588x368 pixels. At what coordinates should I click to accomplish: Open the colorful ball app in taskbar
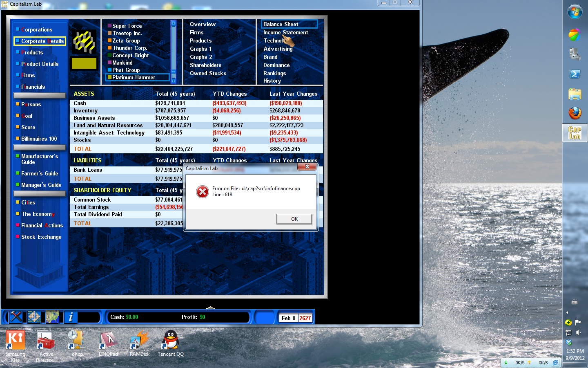pos(575,35)
